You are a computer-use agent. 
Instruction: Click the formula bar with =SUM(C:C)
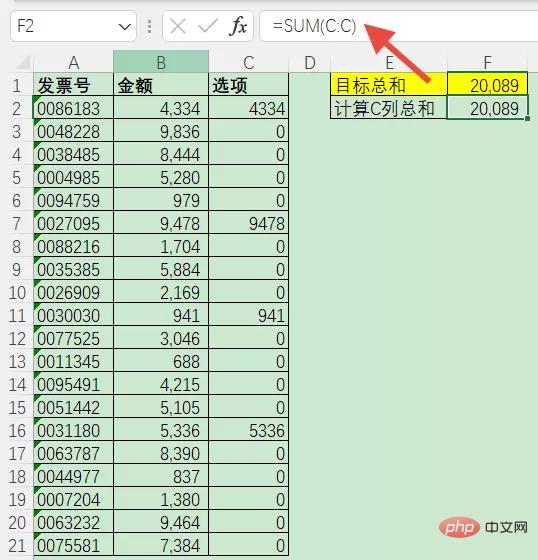click(x=398, y=26)
